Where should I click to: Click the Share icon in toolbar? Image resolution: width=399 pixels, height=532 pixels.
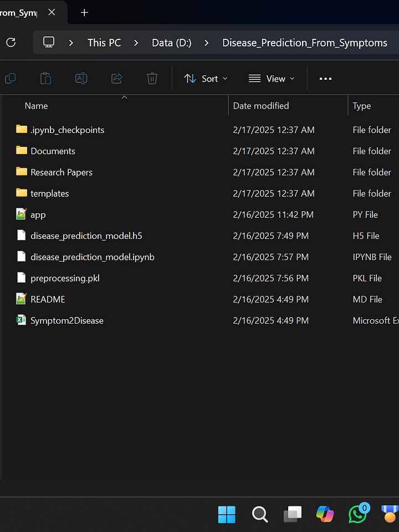117,79
